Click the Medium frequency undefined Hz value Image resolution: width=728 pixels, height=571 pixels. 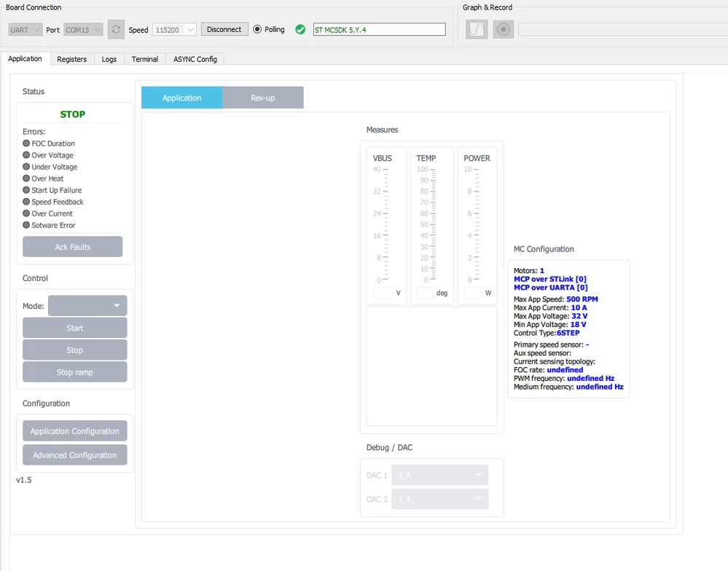pyautogui.click(x=600, y=387)
